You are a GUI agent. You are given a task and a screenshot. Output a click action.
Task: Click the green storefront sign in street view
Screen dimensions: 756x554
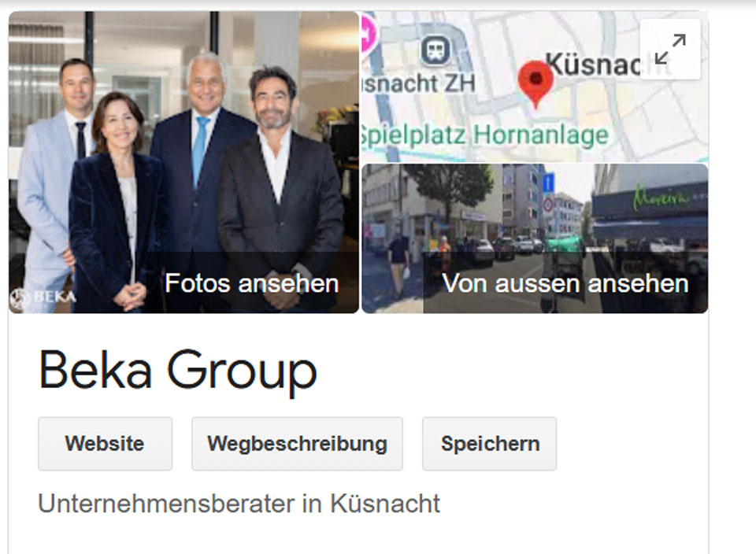661,197
